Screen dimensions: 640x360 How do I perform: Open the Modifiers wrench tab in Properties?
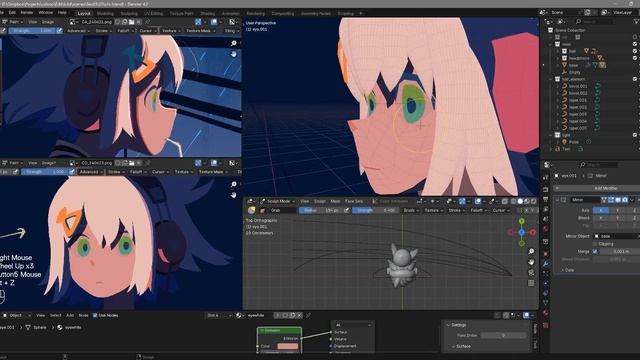click(x=546, y=264)
